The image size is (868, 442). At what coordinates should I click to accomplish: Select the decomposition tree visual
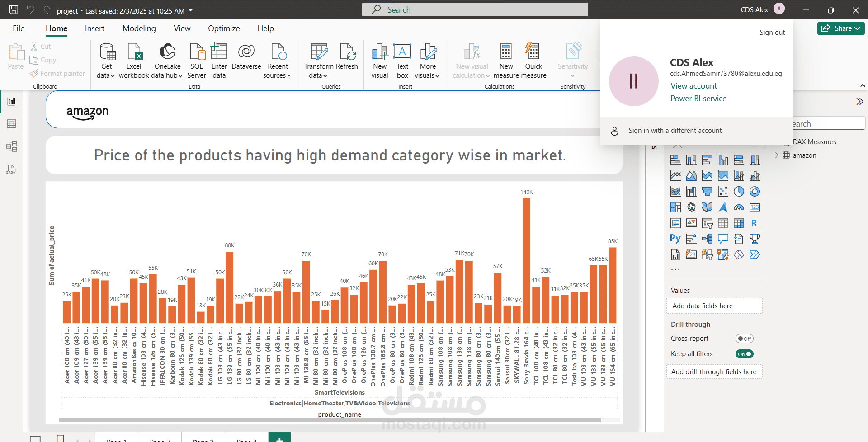[707, 239]
